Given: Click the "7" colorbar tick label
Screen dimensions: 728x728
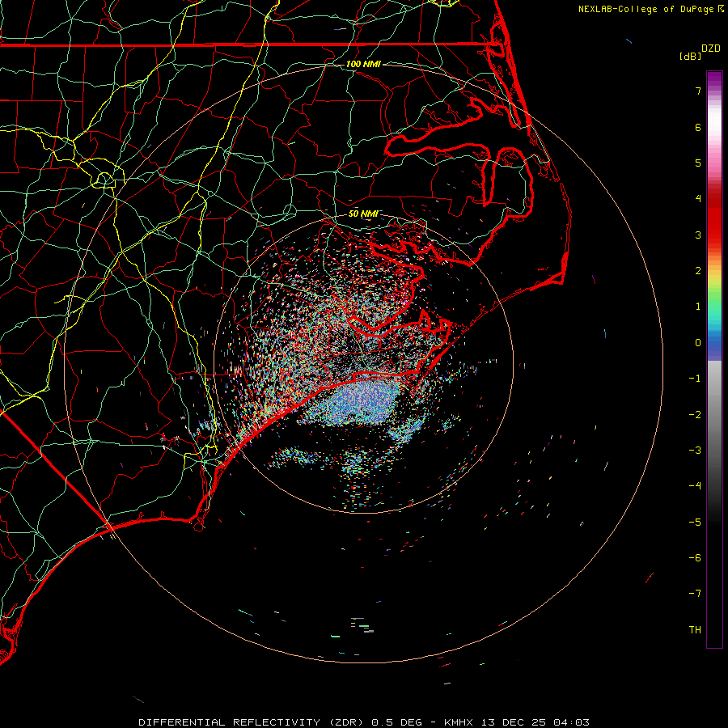Looking at the screenshot, I should point(698,91).
